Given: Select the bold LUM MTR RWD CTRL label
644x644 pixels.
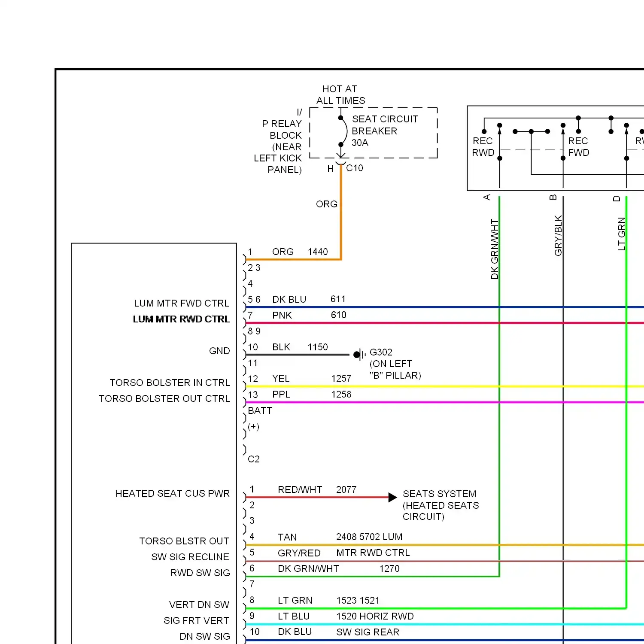Looking at the screenshot, I should (181, 319).
